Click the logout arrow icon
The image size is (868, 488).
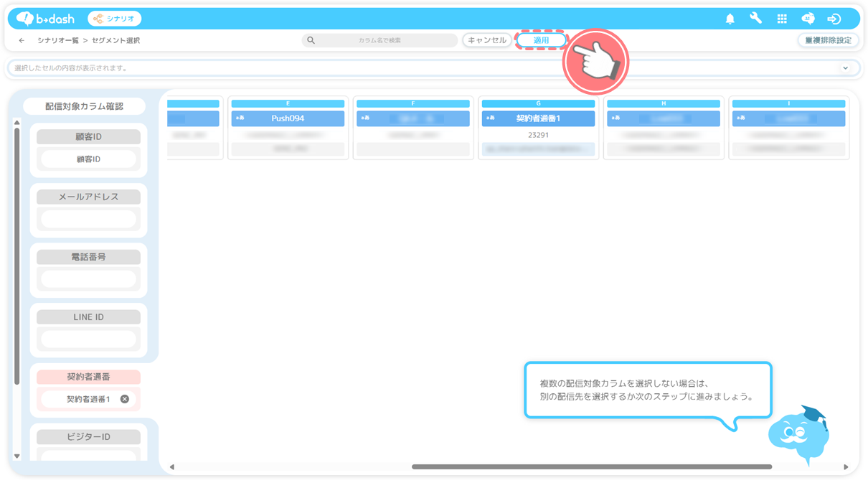pos(834,19)
